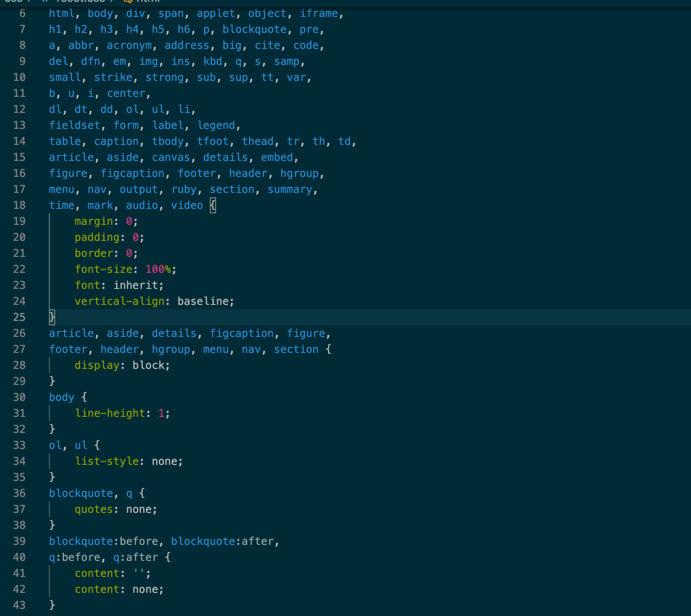Open the html breadcrumb symbol list

point(149,2)
